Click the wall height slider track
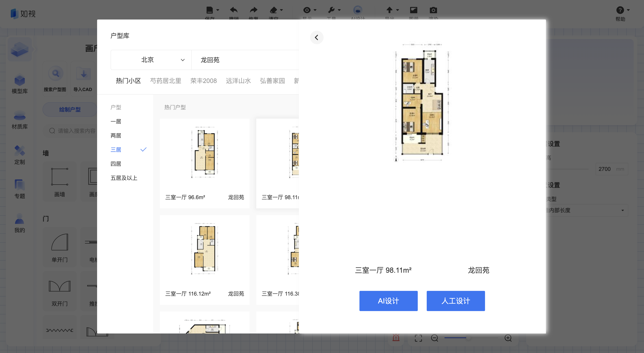This screenshot has height=353, width=644. tap(568, 169)
